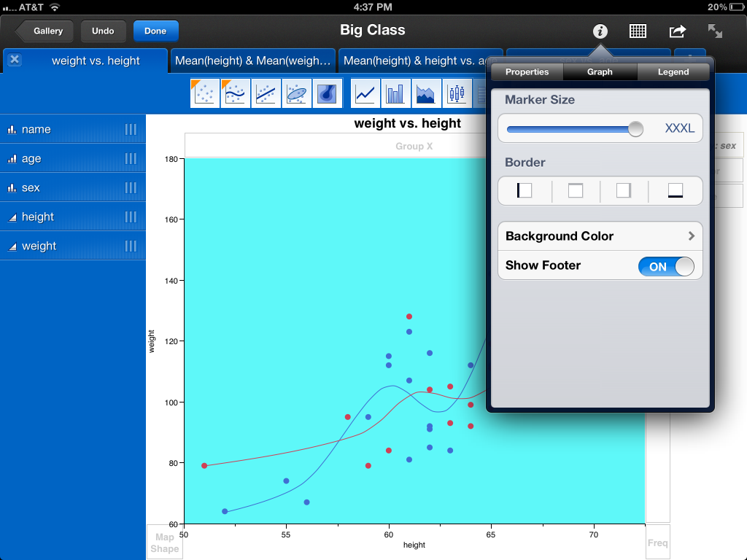This screenshot has width=747, height=560.
Task: Open the Mean(height) & Mean(weigh… tab
Action: [253, 61]
